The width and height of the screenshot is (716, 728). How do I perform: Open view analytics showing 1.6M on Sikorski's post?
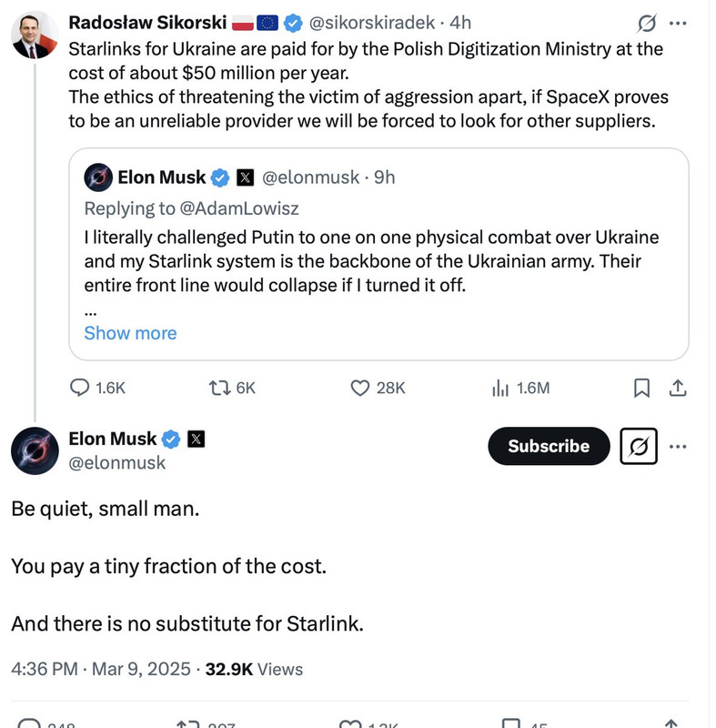pyautogui.click(x=499, y=388)
